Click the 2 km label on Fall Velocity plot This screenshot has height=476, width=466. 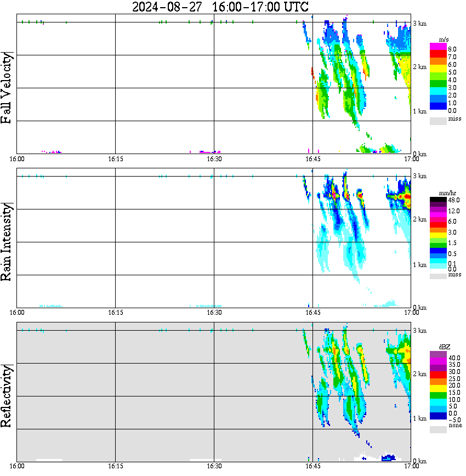[x=419, y=67]
